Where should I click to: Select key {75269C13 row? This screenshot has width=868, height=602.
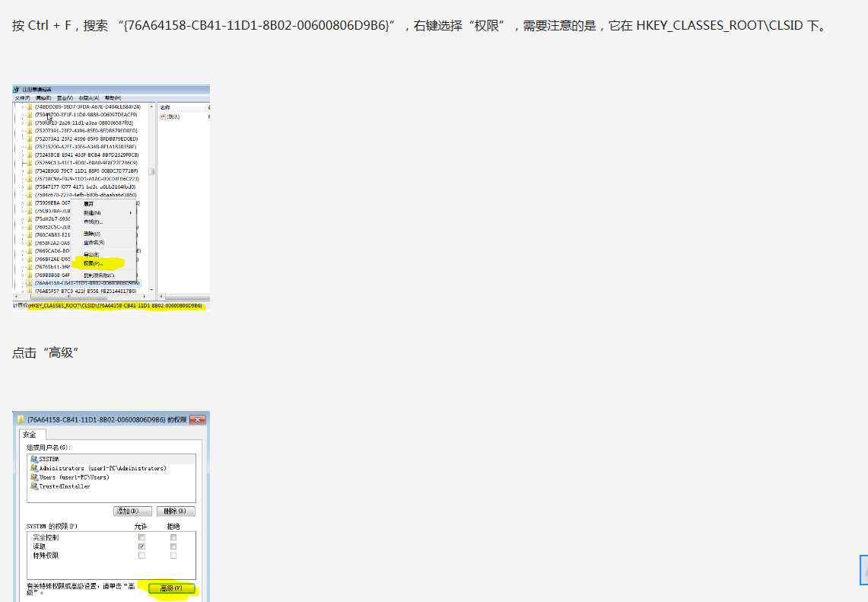tap(86, 163)
